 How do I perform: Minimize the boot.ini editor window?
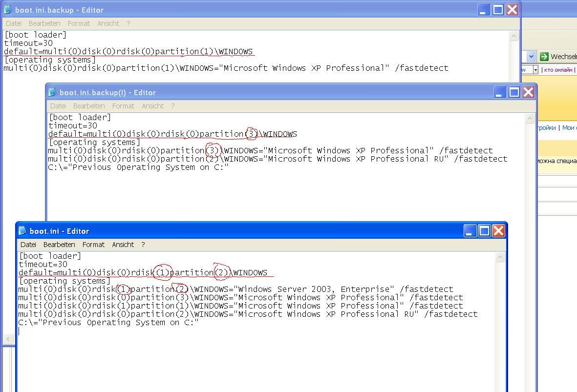(x=470, y=231)
